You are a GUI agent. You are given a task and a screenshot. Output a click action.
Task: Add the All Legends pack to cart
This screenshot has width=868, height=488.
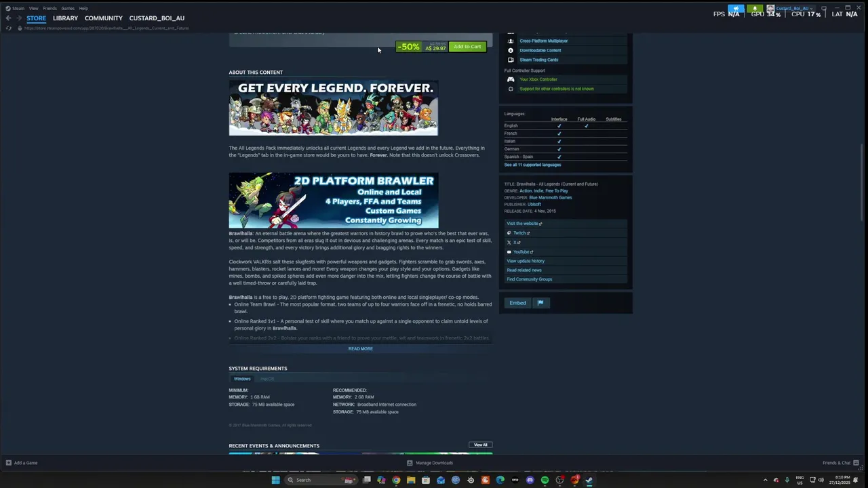(x=467, y=47)
